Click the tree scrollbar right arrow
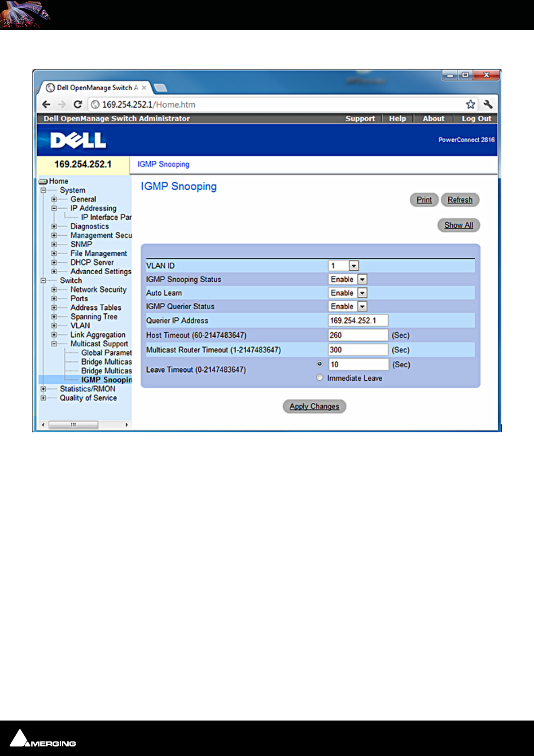The width and height of the screenshot is (534, 756). [127, 425]
